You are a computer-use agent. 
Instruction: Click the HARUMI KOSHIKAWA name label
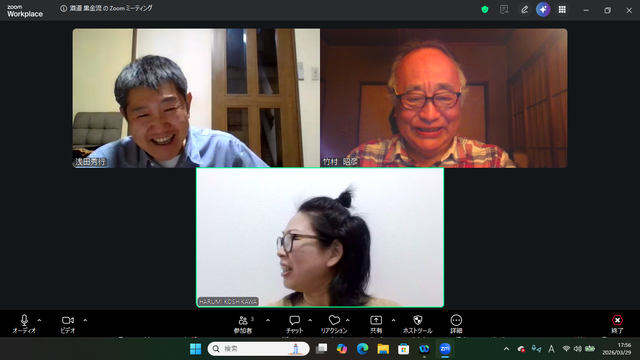pyautogui.click(x=228, y=302)
